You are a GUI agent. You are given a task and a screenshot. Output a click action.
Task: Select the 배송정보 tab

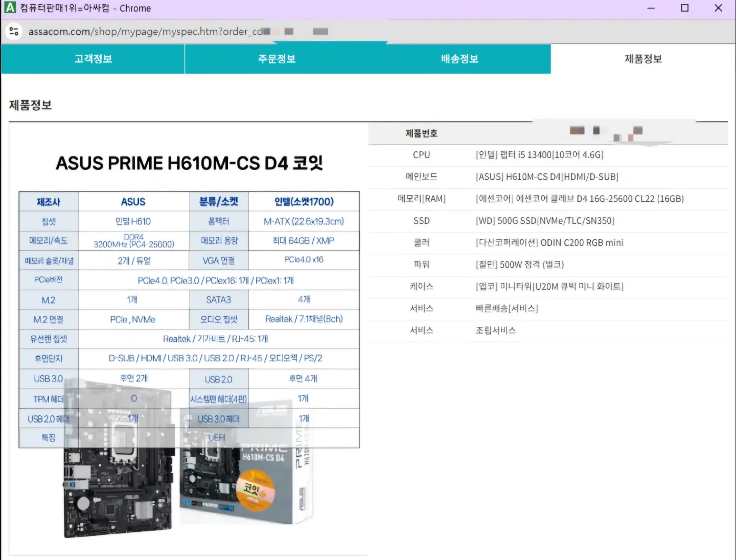(459, 59)
